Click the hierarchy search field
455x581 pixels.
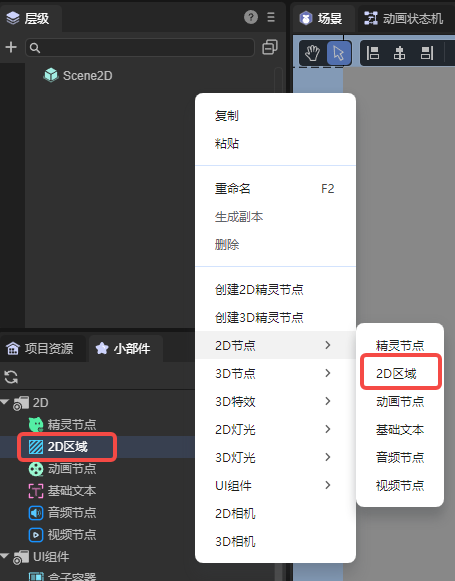click(x=140, y=47)
